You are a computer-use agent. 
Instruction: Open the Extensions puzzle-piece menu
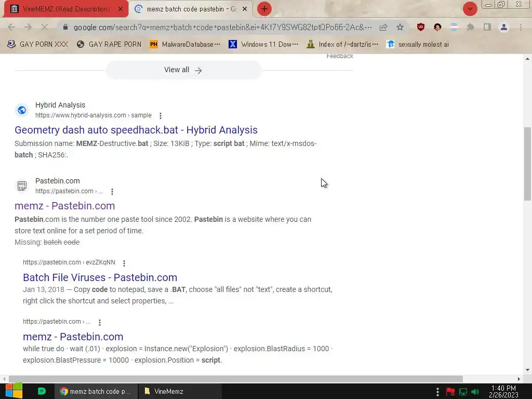(x=470, y=27)
